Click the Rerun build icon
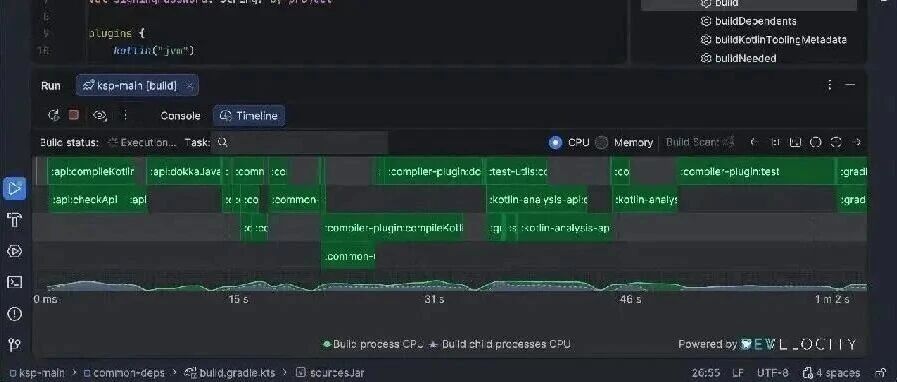The image size is (897, 382). point(54,116)
